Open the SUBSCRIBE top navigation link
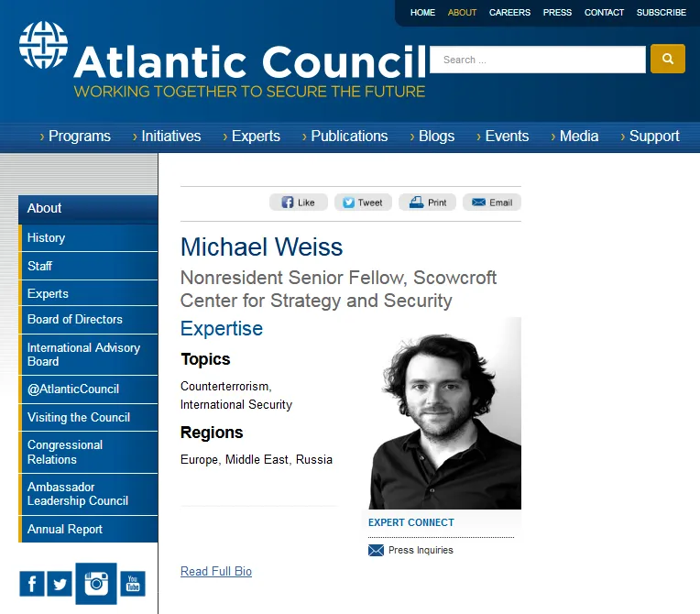 662,13
